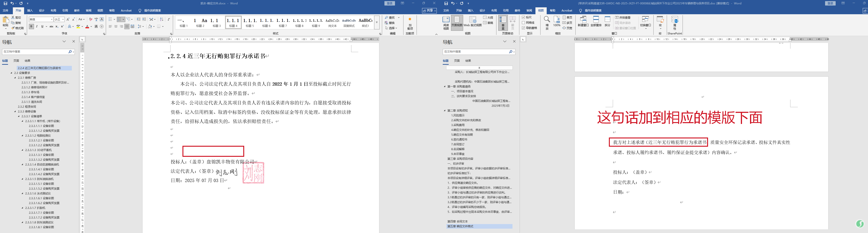Viewport: 868px width, 233px height.
Task: Activate the Format Painter (格式刷) brush
Action: click(17, 28)
